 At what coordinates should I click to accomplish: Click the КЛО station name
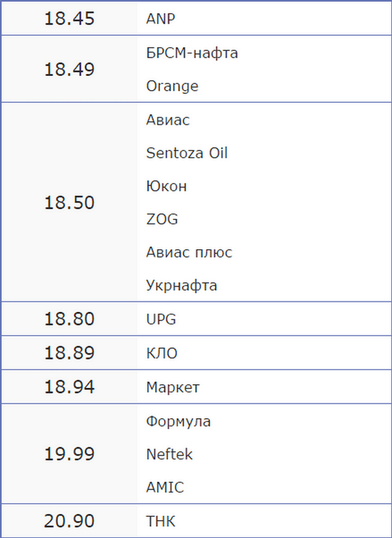click(x=162, y=353)
